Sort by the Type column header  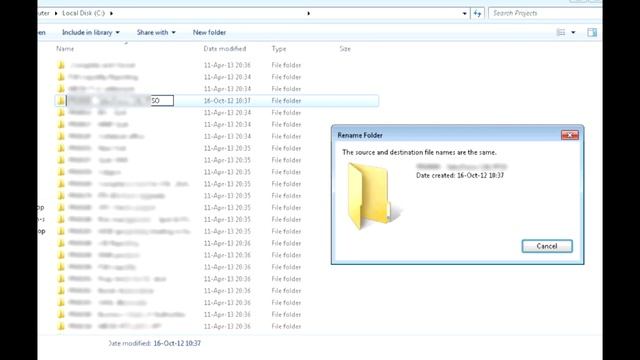[x=279, y=49]
